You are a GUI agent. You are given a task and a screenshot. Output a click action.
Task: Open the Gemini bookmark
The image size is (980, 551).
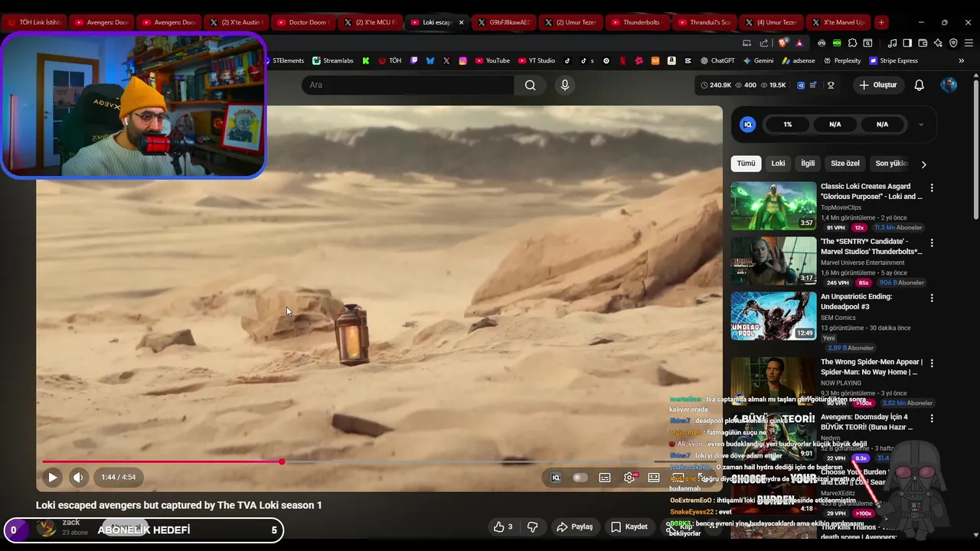[758, 60]
